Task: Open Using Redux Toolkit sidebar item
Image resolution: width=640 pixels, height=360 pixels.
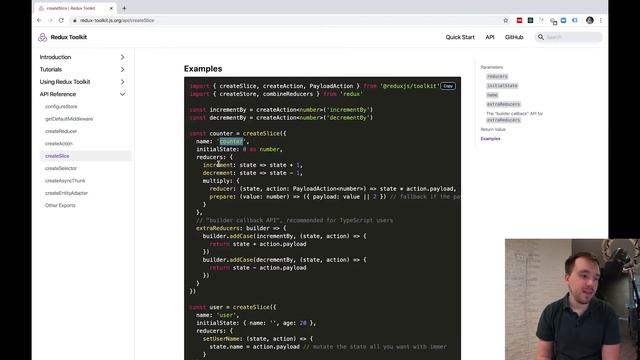Action: (65, 82)
